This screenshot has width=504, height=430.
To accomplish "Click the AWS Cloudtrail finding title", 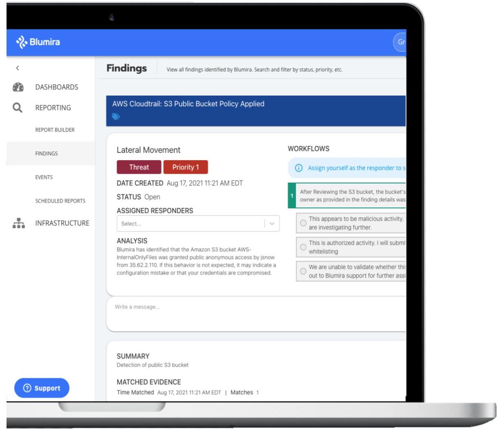I will 188,104.
